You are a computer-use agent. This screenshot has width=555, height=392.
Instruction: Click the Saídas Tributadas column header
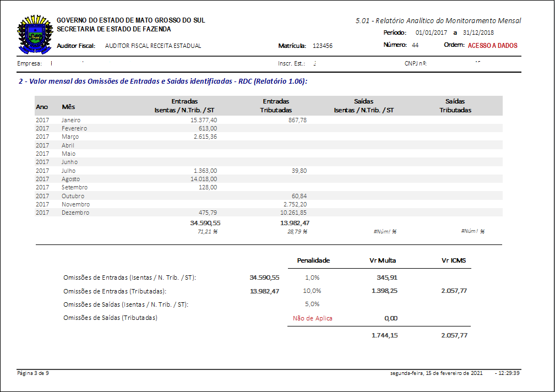(455, 106)
